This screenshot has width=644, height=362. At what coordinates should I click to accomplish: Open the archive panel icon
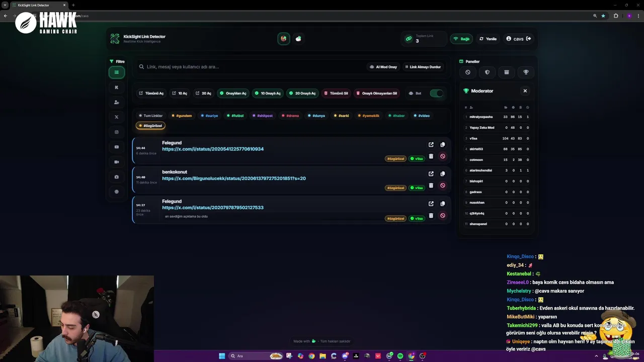507,72
